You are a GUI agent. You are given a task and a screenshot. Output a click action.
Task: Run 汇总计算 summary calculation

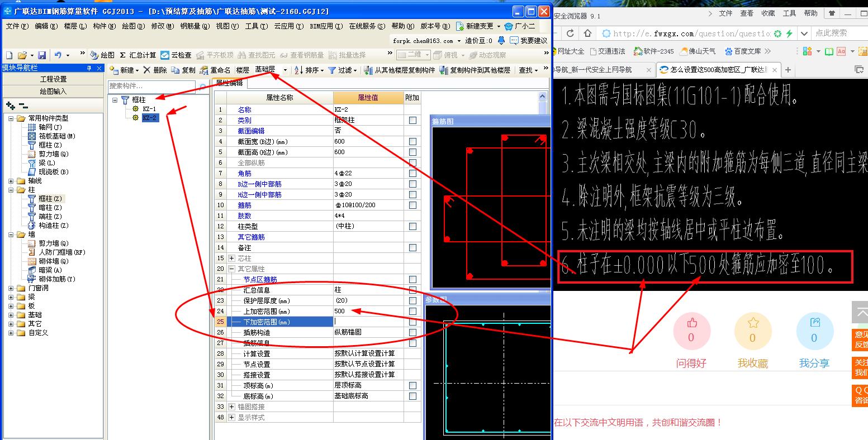tap(138, 55)
